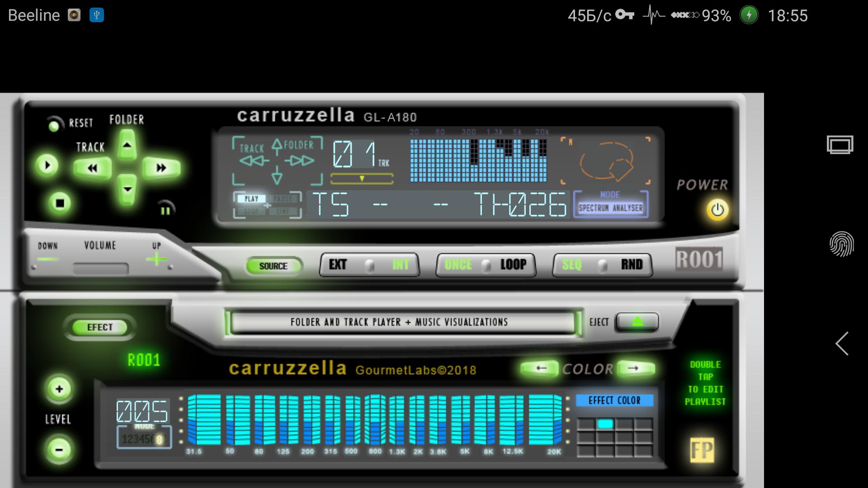Toggle the SEQ / RND playback switch
Screen dimensions: 868x488
click(603, 265)
